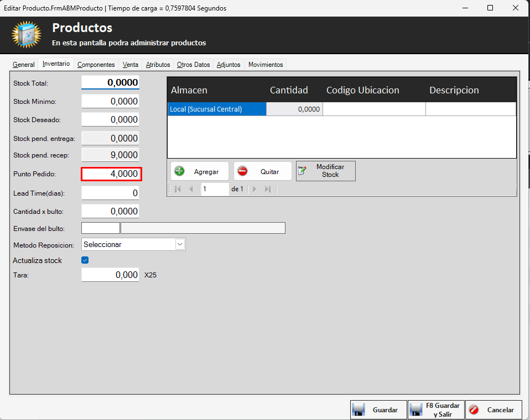Go to last page in grid navigator
The height and width of the screenshot is (420, 530).
[x=268, y=189]
